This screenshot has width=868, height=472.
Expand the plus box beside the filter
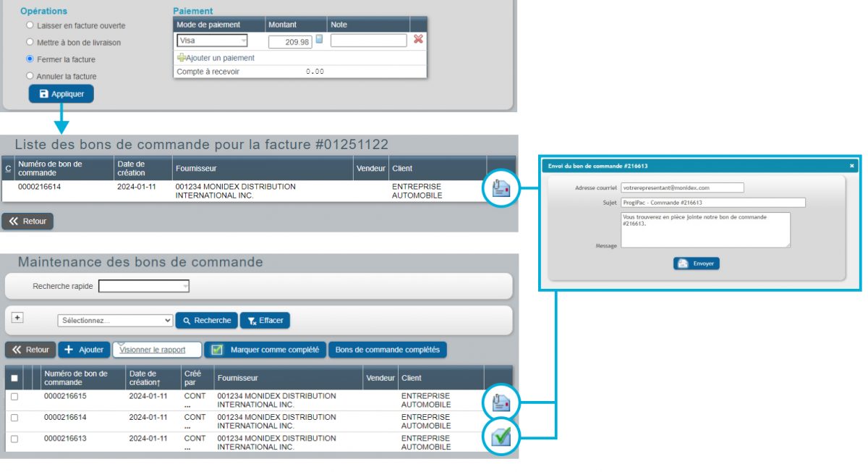pos(18,318)
